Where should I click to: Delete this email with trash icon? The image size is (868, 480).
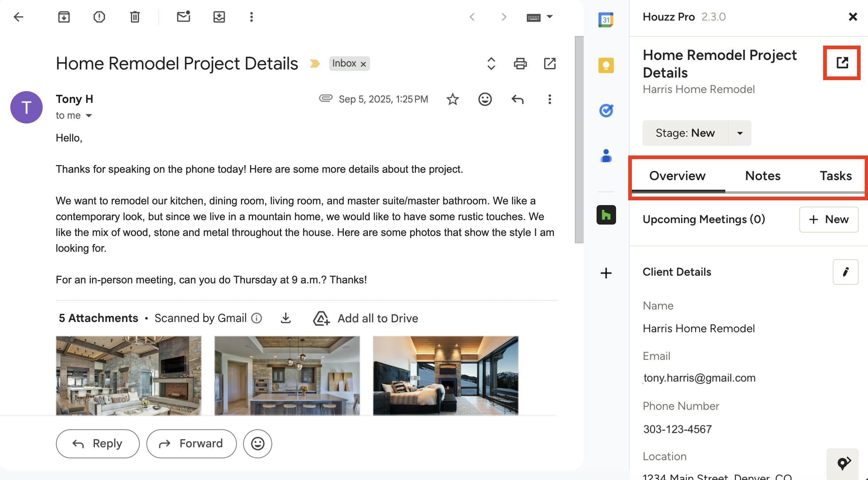pyautogui.click(x=135, y=17)
